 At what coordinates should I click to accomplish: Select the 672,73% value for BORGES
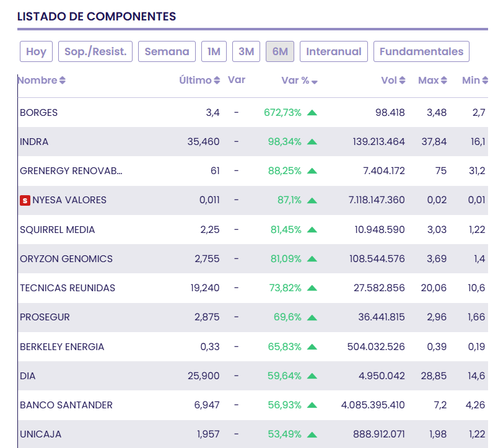coord(282,113)
